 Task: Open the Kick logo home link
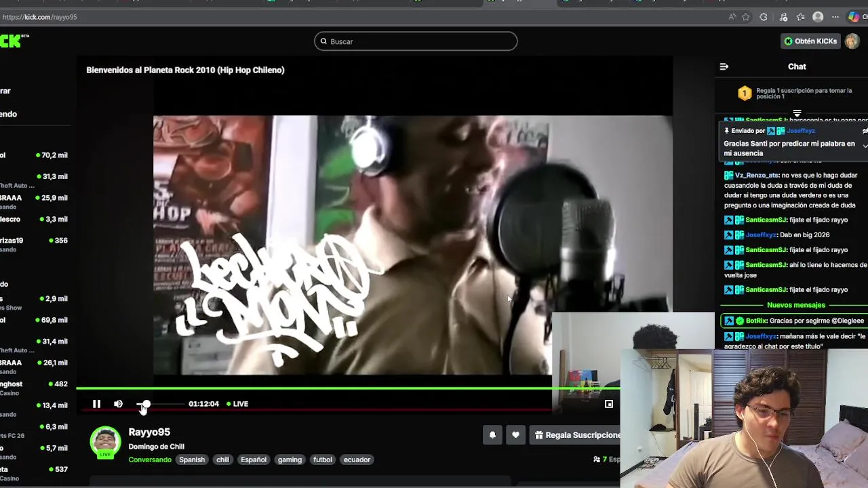click(x=14, y=41)
